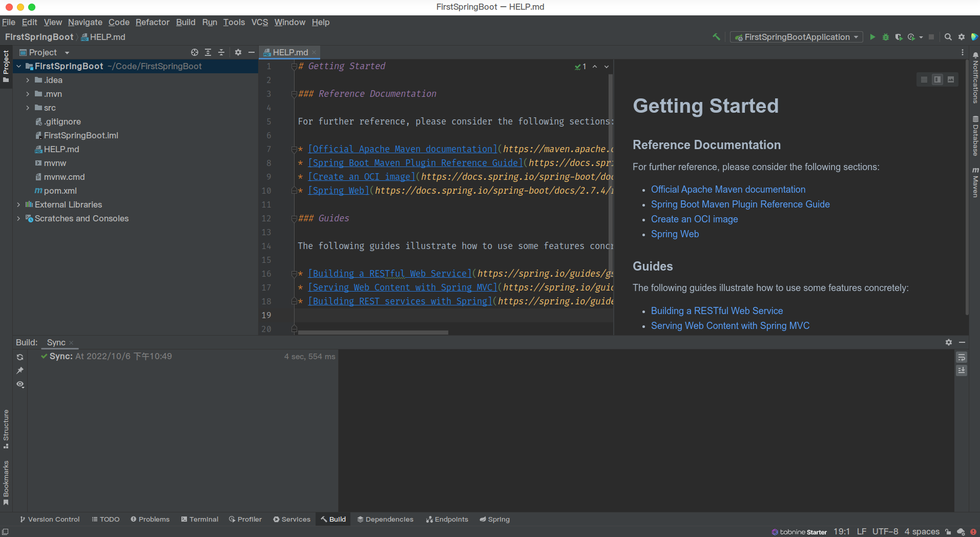Viewport: 980px width, 537px height.
Task: Open Build panel settings gear
Action: pos(949,342)
